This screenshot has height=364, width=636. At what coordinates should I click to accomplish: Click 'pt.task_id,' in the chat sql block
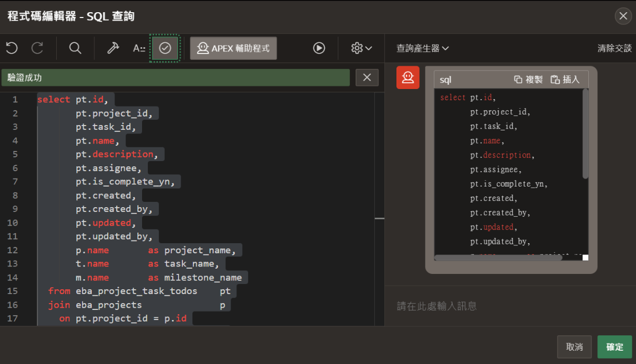tap(494, 126)
